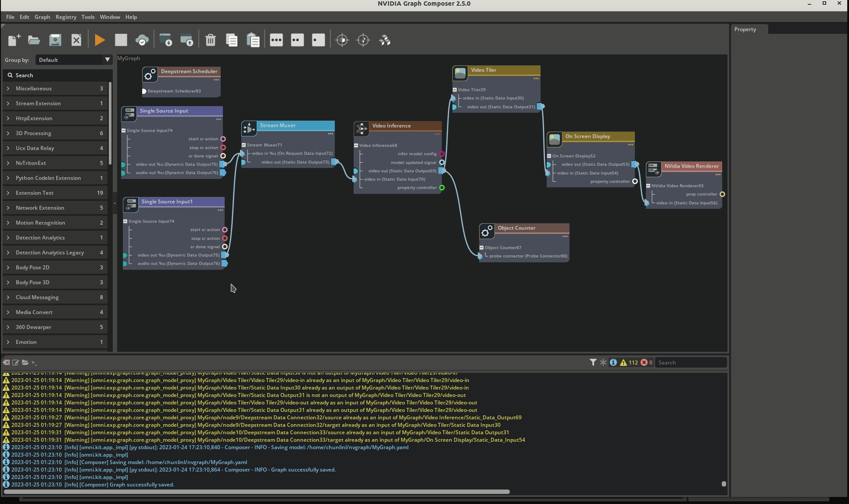Click the MyGraph breadcrumb label
This screenshot has width=849, height=504.
129,58
